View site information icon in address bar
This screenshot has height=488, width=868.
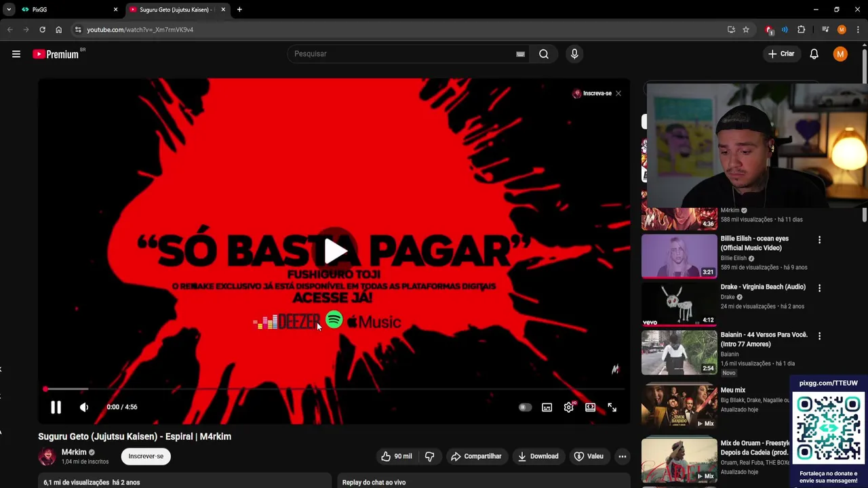(x=78, y=30)
